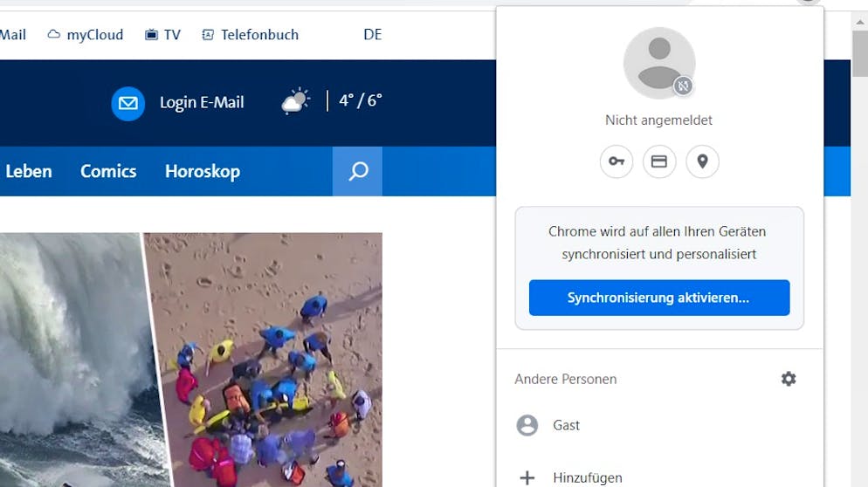The height and width of the screenshot is (487, 868).
Task: Click the blue mail envelope icon
Action: 127,103
